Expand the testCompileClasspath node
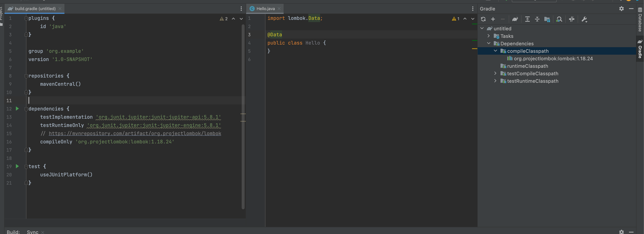This screenshot has width=644, height=234. (x=495, y=73)
